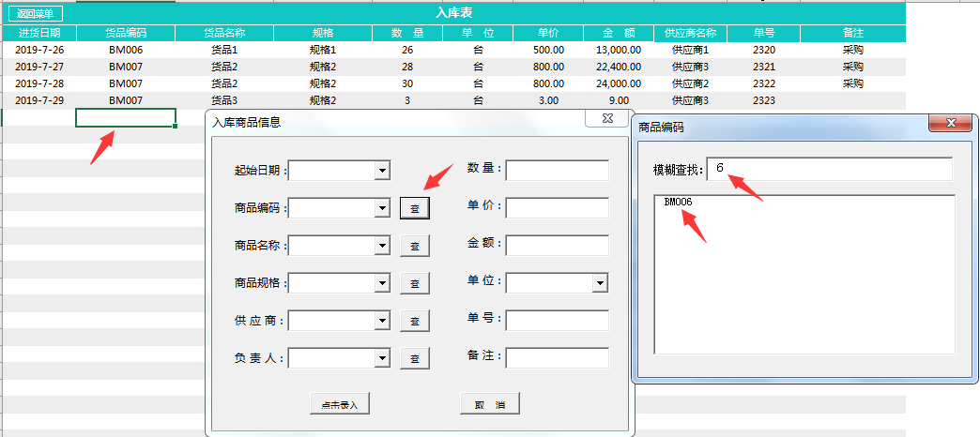Screen dimensions: 980x437
Task: Select the 进货日期 column header
Action: pos(39,33)
